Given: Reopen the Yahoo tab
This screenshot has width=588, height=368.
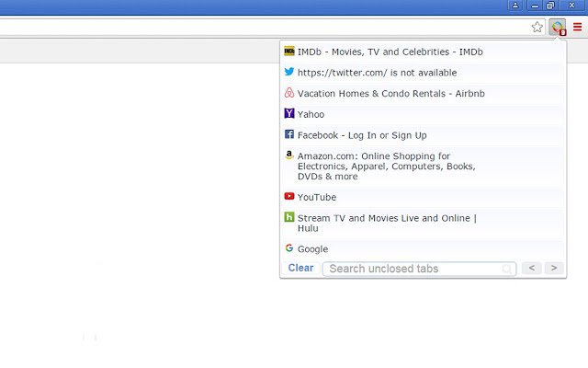Looking at the screenshot, I should [423, 114].
